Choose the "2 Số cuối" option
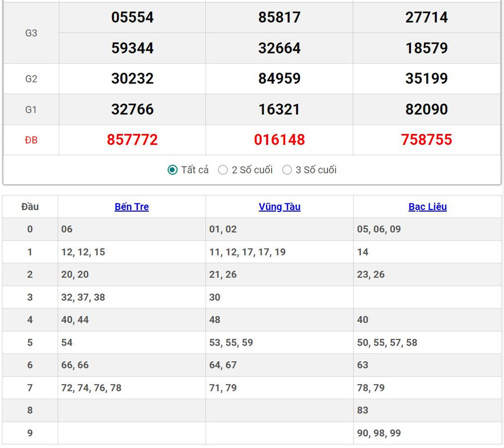 (223, 170)
